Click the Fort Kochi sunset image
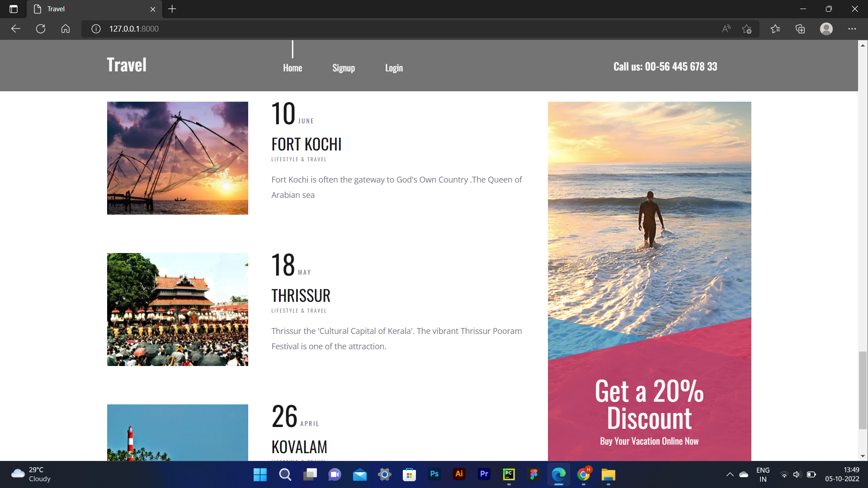The height and width of the screenshot is (488, 868). coord(177,158)
